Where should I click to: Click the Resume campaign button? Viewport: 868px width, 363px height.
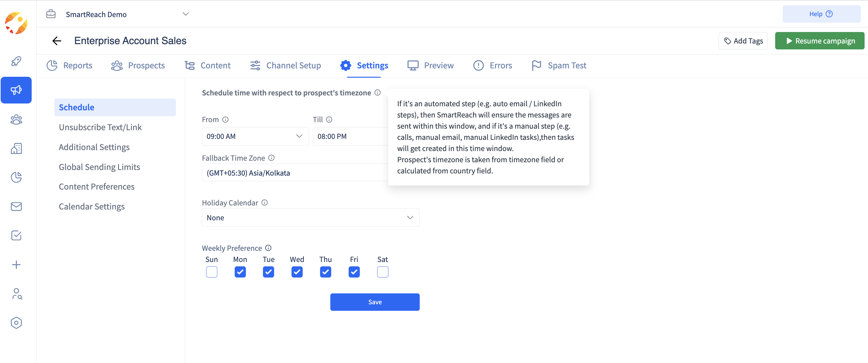point(819,41)
